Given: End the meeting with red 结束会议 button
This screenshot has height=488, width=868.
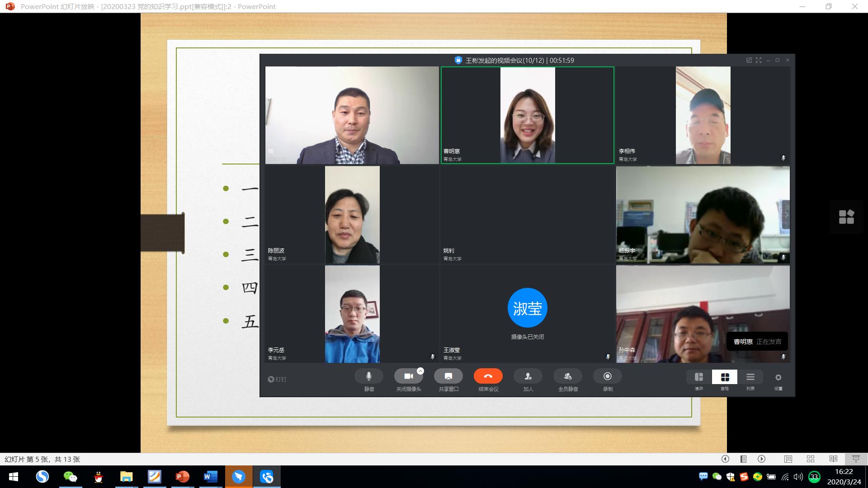Looking at the screenshot, I should 488,376.
